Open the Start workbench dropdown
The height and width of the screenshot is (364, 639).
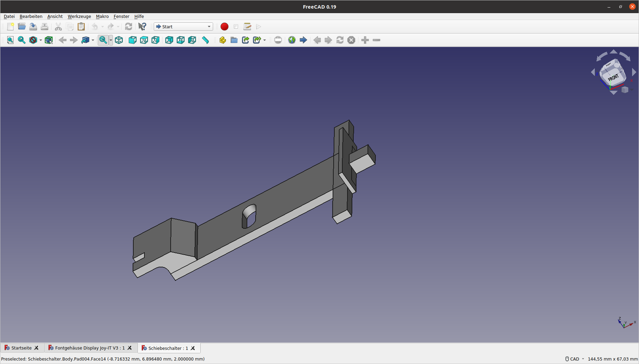click(183, 27)
